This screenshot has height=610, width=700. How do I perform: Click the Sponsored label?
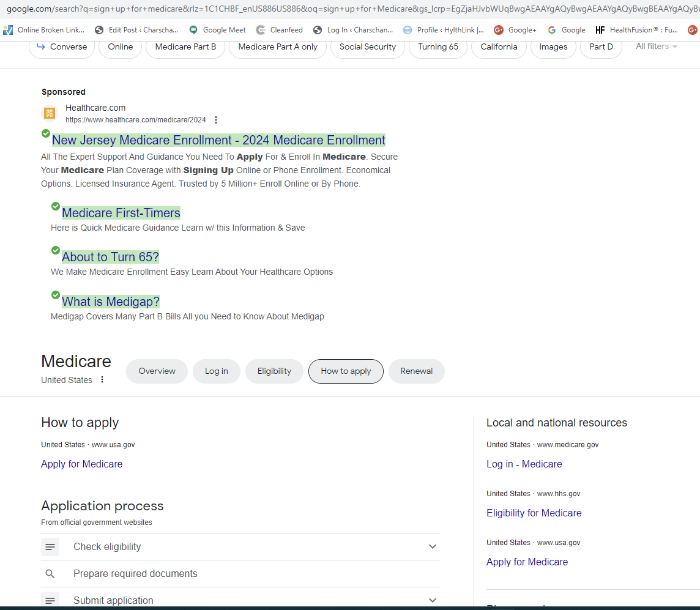64,92
